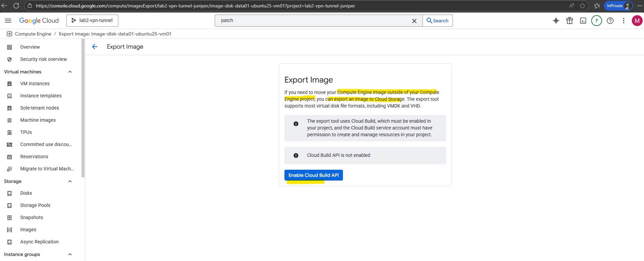Click the InPrivate profile badge
This screenshot has height=261, width=644.
pyautogui.click(x=618, y=6)
